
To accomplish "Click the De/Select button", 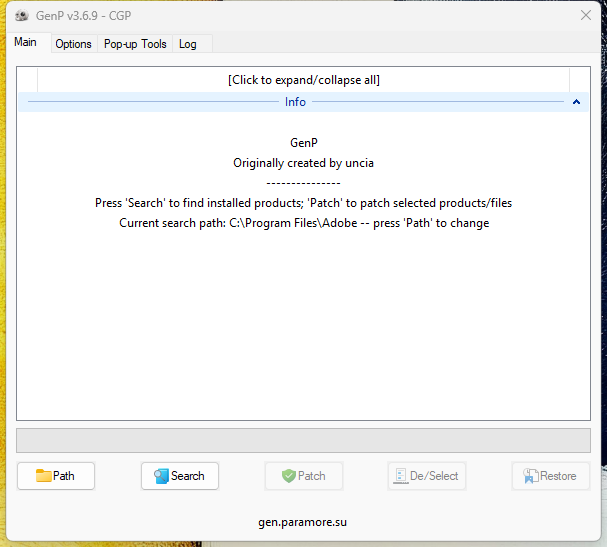I will 427,476.
